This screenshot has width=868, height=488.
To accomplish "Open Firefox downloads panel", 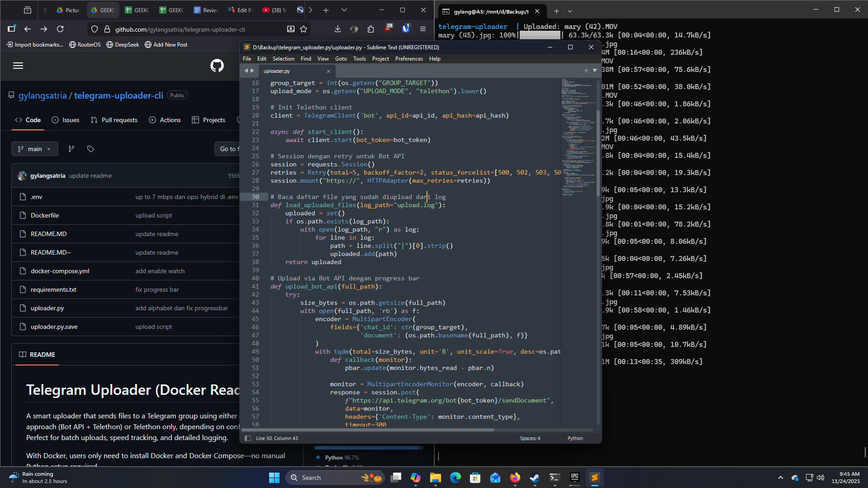I will (337, 29).
